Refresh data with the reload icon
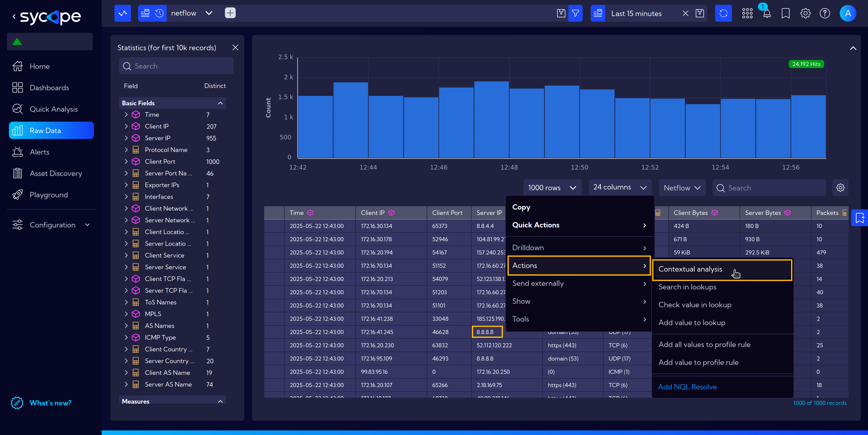This screenshot has height=435, width=868. (724, 13)
